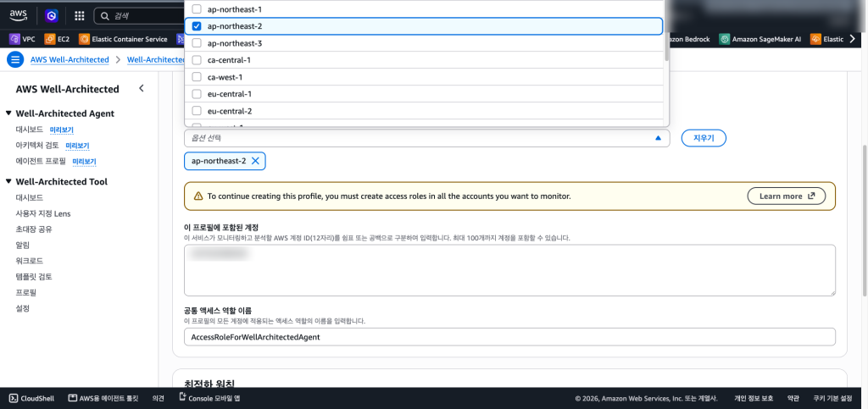Uncheck the ap-northeast-2 region option
This screenshot has height=409, width=868.
197,26
